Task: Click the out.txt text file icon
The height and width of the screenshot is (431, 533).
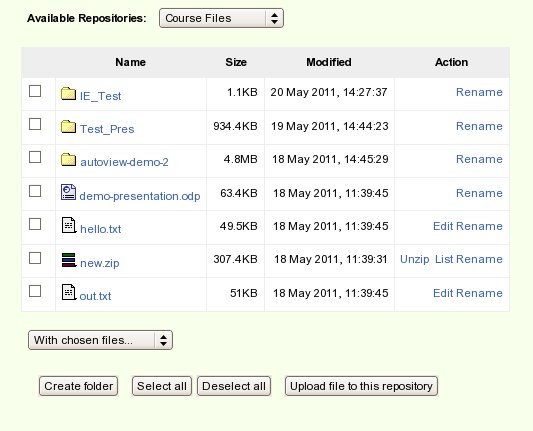Action: [x=69, y=292]
